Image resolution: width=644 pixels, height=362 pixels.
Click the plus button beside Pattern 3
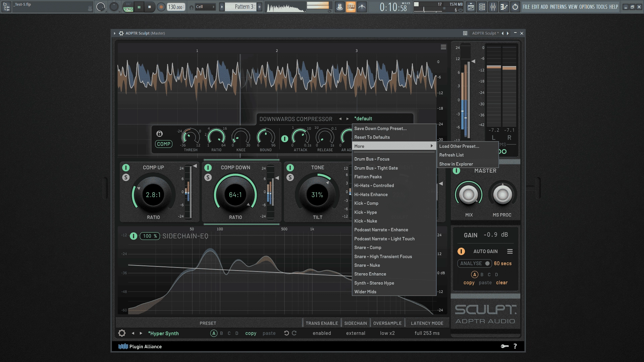(x=259, y=7)
